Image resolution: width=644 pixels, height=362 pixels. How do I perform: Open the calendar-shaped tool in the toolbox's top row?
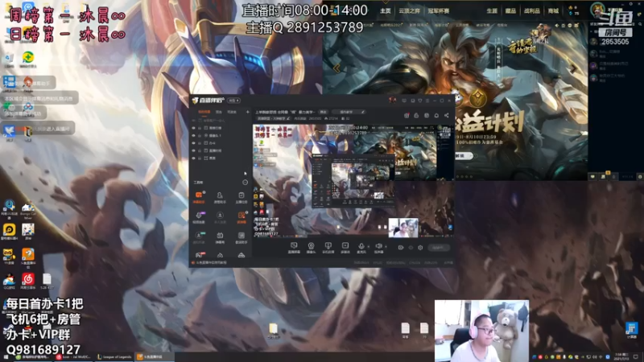click(241, 196)
